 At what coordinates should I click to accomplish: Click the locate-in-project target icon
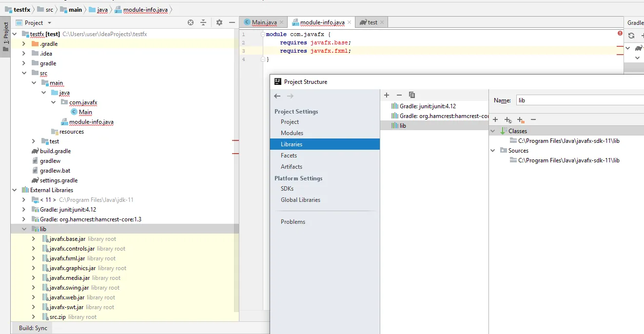[191, 22]
